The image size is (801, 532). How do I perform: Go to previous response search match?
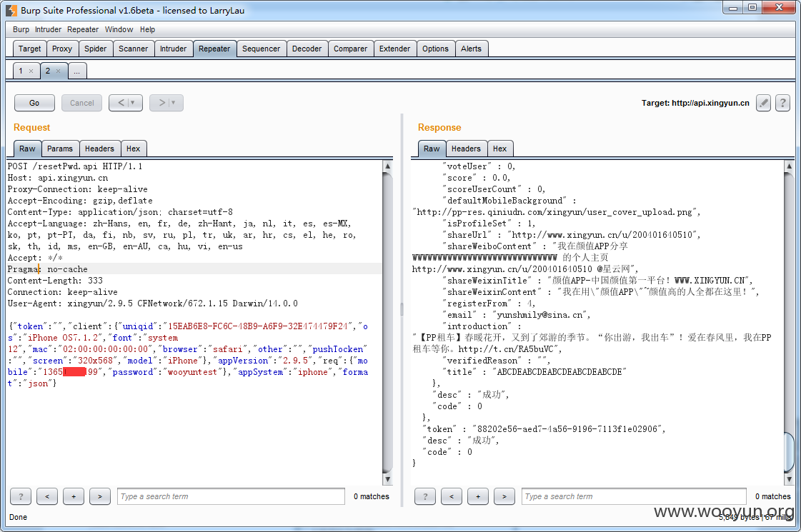point(452,496)
